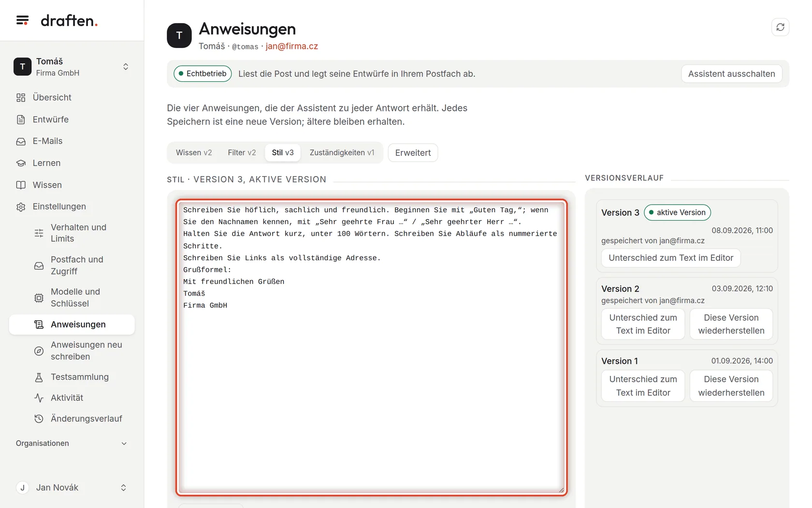
Task: Click the T avatar beside Anweisungen heading
Action: 179,35
